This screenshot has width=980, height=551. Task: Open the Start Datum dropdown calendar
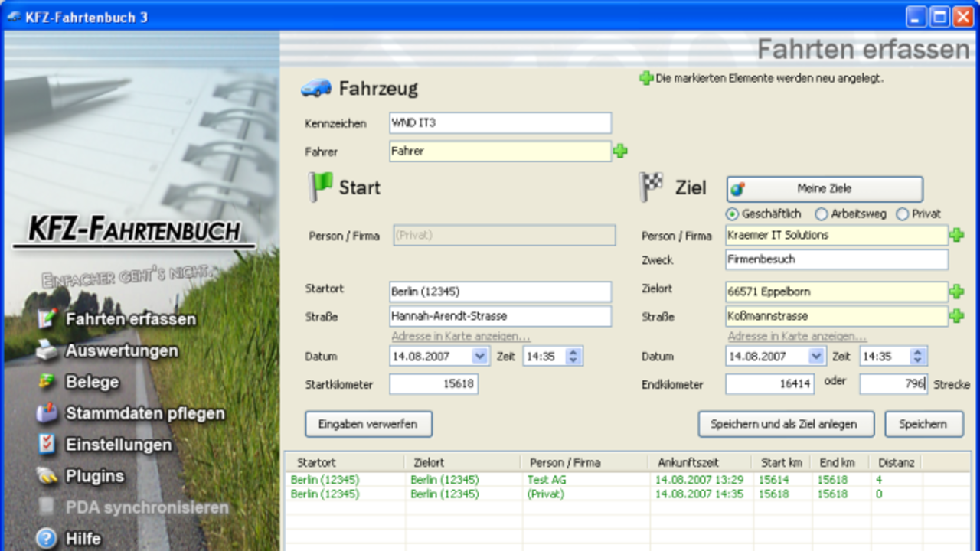pyautogui.click(x=480, y=357)
